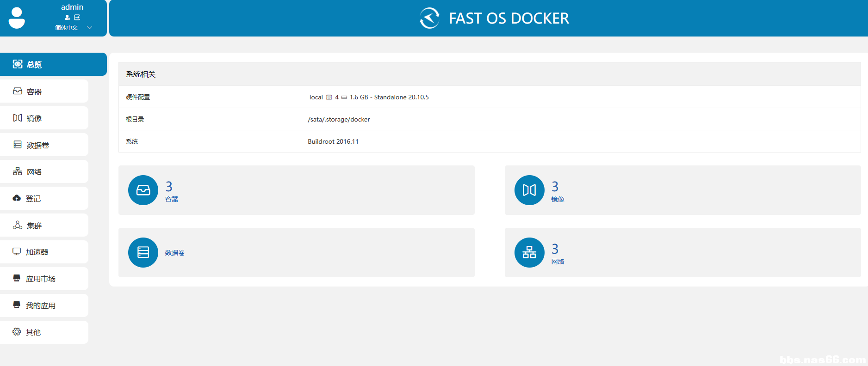Select 集群 in the sidebar
The image size is (868, 366).
click(44, 226)
